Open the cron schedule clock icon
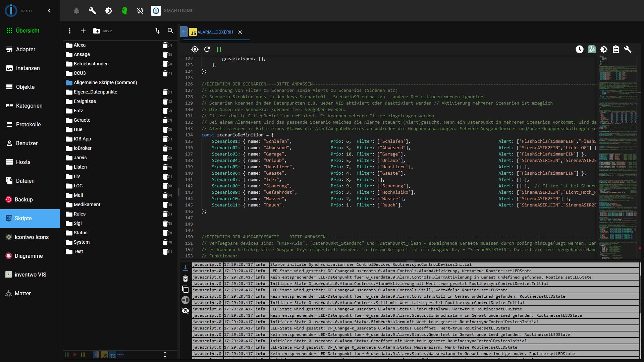The height and width of the screenshot is (362, 644). coord(579,50)
